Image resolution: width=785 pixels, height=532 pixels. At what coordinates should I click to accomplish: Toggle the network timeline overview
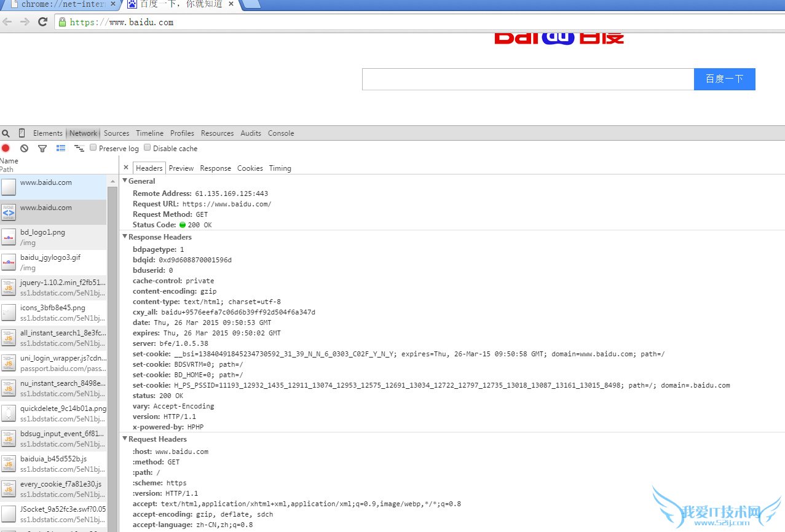79,148
